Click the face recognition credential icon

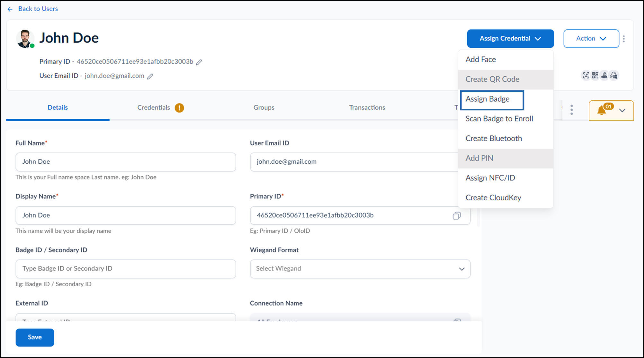(x=586, y=75)
